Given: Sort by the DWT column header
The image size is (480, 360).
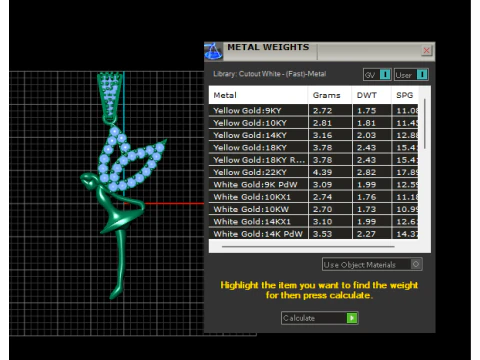Looking at the screenshot, I should [371, 95].
